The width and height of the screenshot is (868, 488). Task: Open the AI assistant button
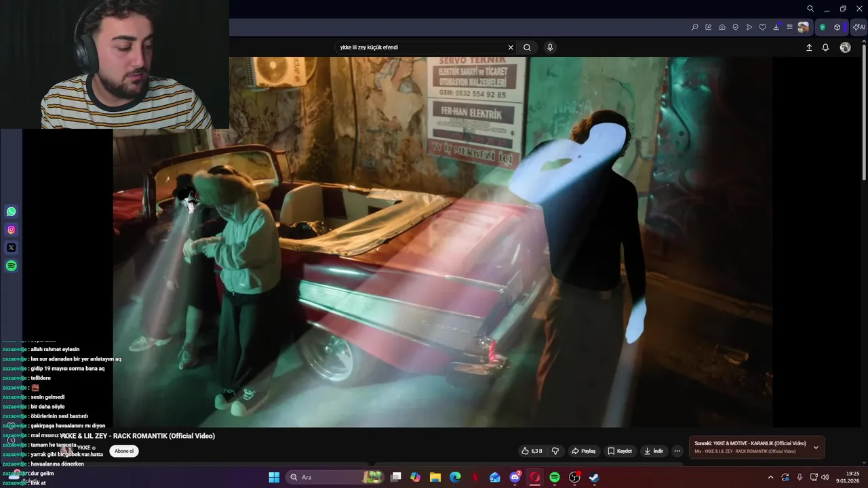859,27
